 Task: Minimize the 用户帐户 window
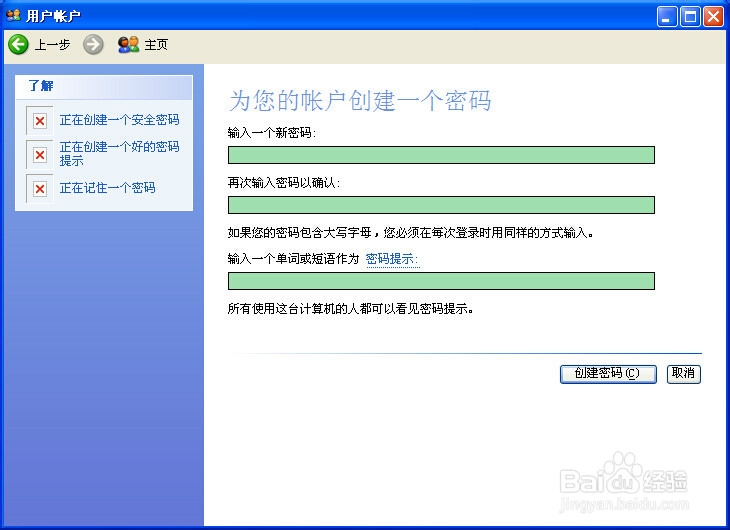[667, 17]
